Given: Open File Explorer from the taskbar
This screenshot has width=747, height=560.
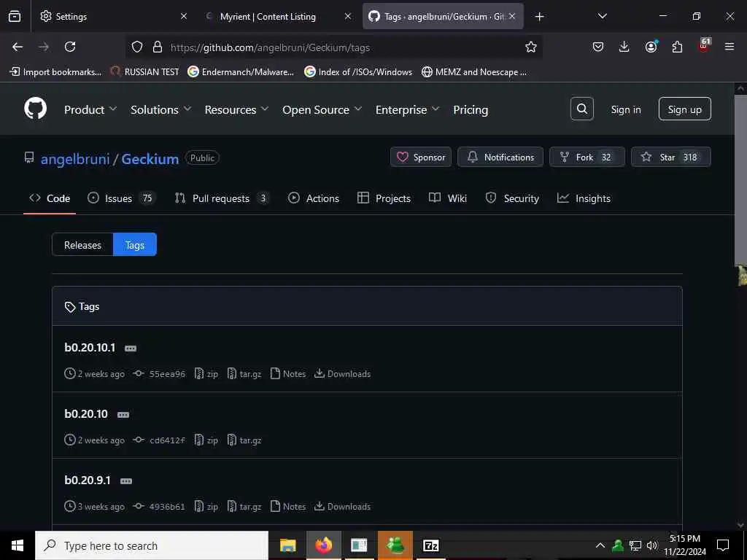Looking at the screenshot, I should point(287,545).
